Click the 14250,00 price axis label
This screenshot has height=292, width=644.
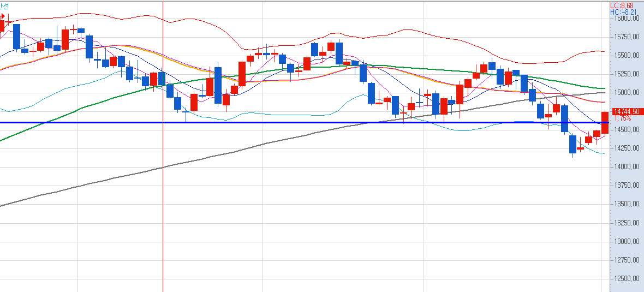click(627, 148)
